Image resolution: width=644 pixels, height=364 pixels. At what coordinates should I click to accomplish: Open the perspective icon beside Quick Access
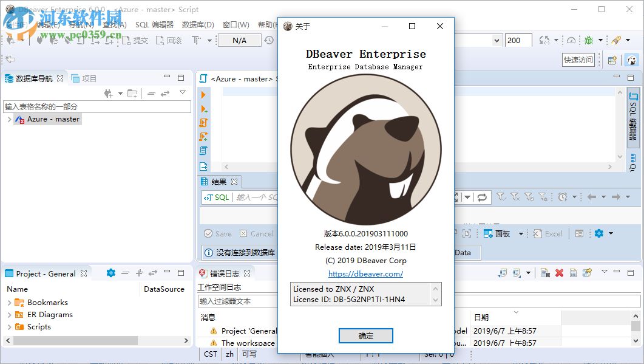coord(612,60)
